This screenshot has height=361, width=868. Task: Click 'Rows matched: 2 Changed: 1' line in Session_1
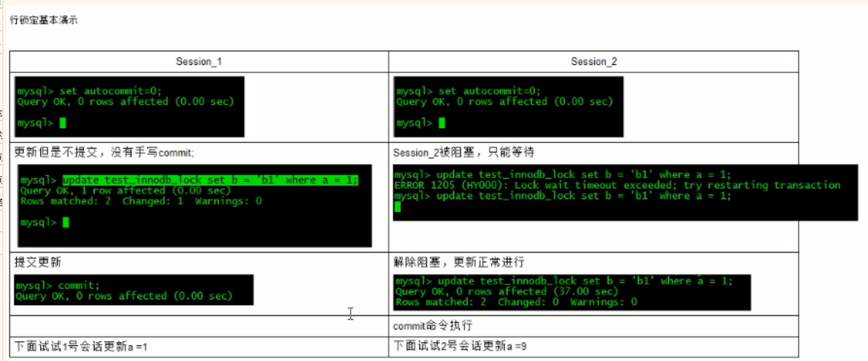click(141, 201)
